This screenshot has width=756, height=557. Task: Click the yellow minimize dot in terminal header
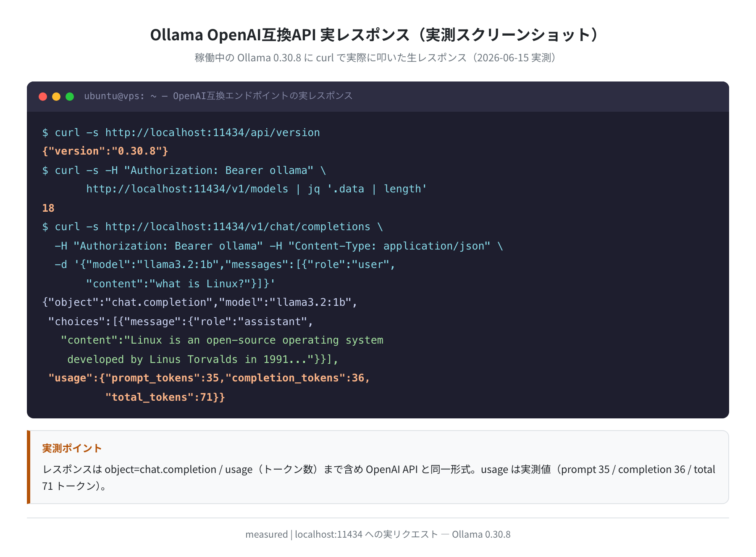pos(56,97)
